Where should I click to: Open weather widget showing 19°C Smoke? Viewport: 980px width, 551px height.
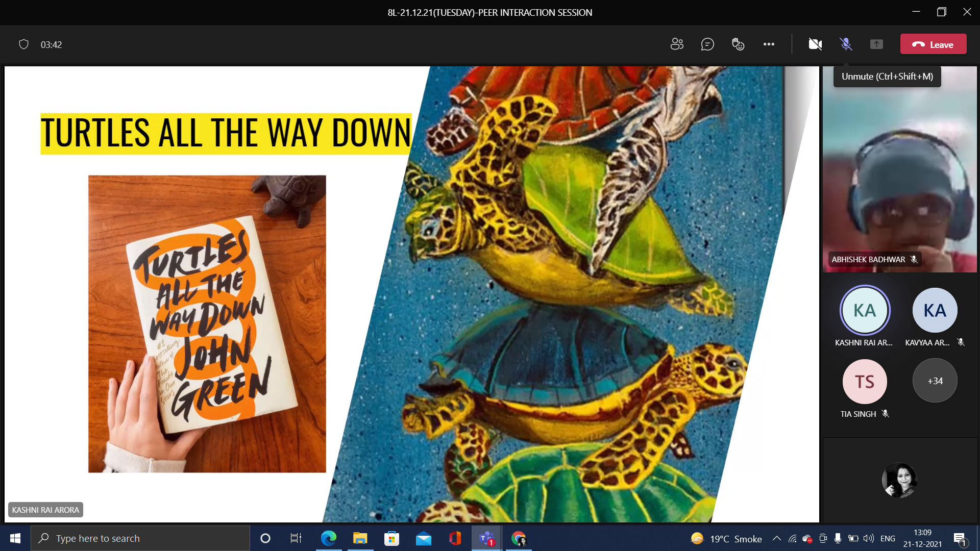(x=726, y=539)
